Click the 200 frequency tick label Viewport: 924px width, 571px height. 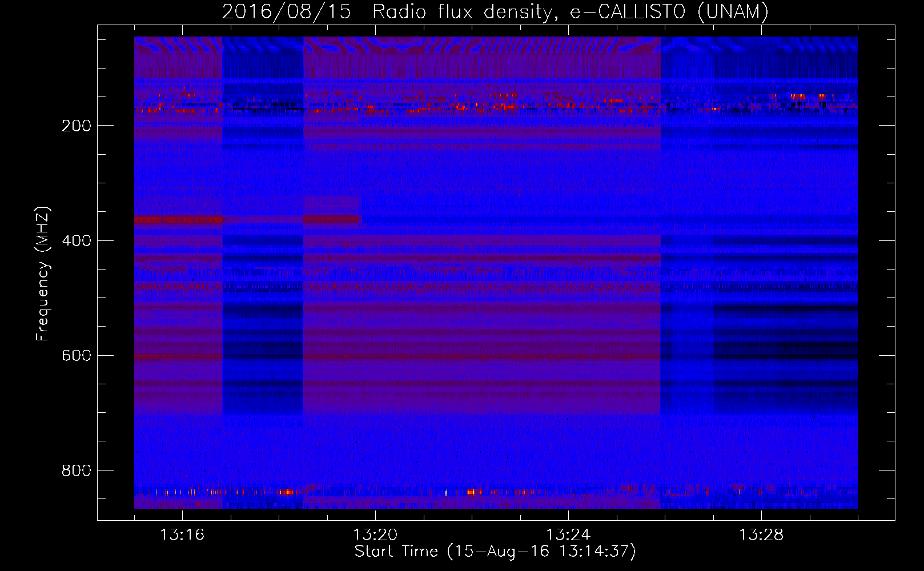(x=77, y=126)
